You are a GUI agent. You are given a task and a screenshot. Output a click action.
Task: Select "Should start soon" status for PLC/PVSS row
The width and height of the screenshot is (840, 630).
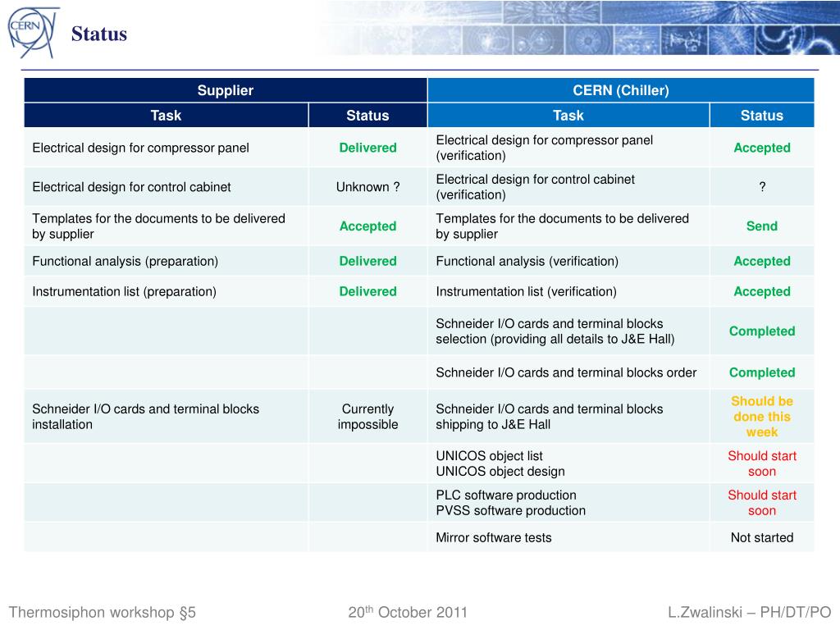(x=762, y=503)
